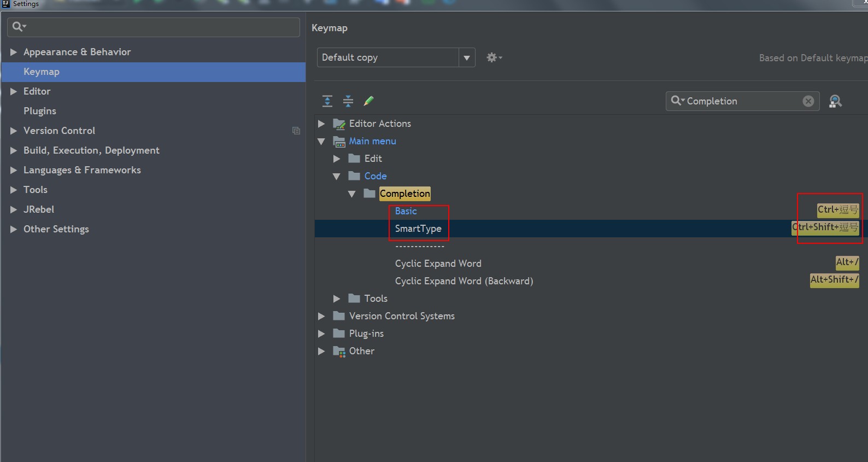Click the magnifier in keymap search field
Viewport: 868px width, 462px height.
677,101
